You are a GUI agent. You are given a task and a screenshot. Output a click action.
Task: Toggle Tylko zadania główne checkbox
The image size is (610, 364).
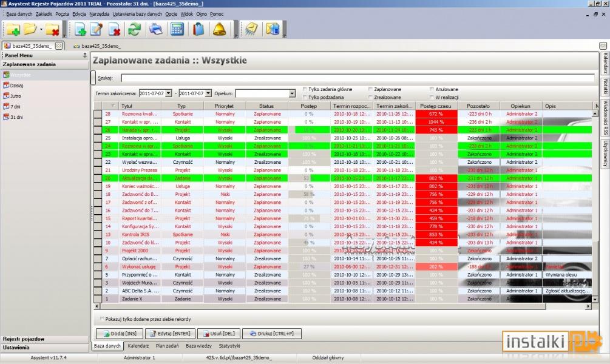(305, 89)
